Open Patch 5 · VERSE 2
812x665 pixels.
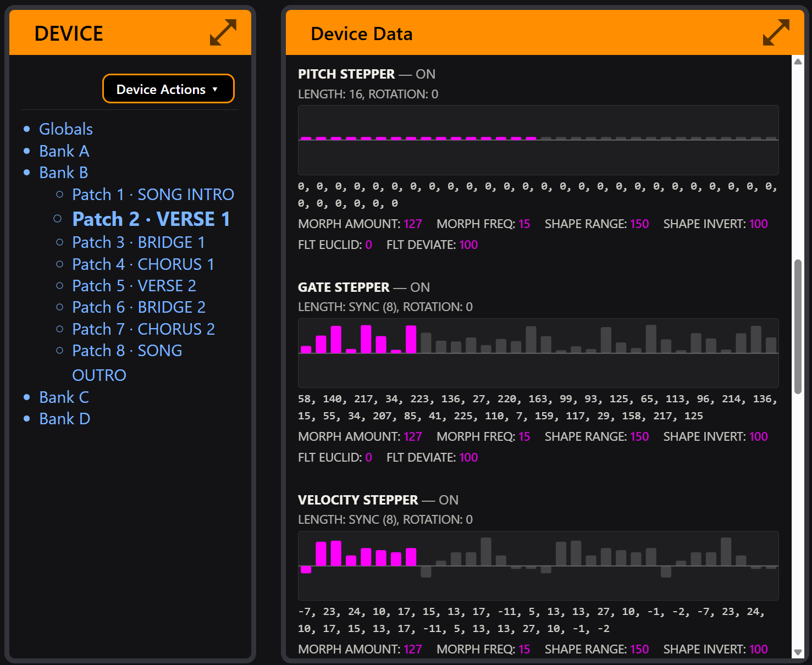[x=134, y=285]
